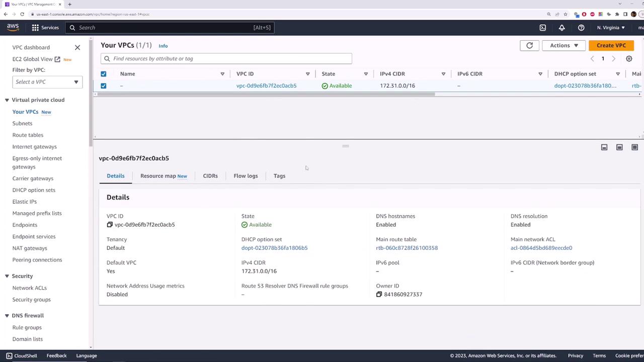The width and height of the screenshot is (644, 362).
Task: Open VPC dashboard in sidebar
Action: point(31,47)
